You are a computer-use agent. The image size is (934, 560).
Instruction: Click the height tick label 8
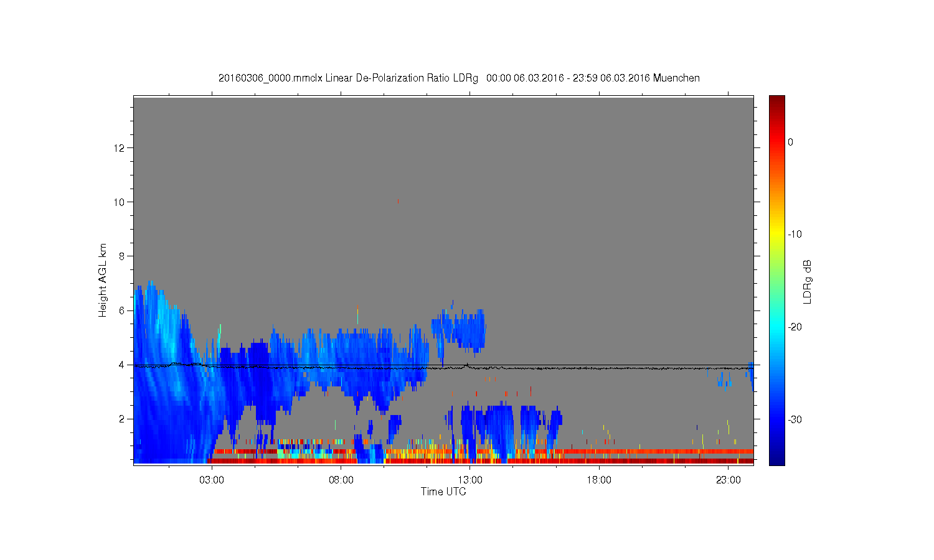coord(123,256)
